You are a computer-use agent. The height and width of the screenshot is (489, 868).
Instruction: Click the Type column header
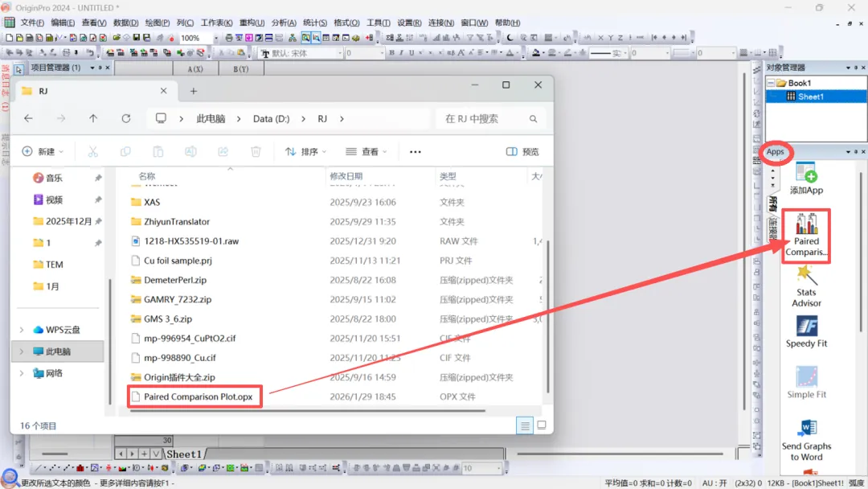point(448,176)
